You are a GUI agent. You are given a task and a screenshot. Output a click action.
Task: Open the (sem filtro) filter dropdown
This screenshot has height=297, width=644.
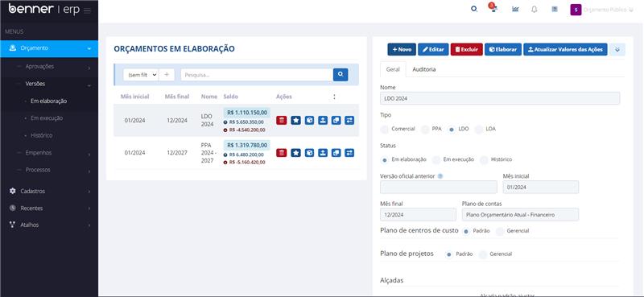(x=141, y=75)
